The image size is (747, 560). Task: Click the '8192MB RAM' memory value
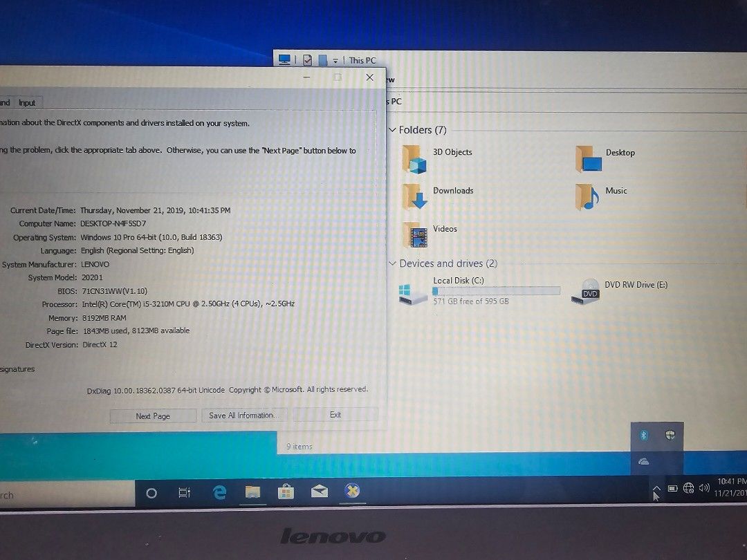point(104,317)
